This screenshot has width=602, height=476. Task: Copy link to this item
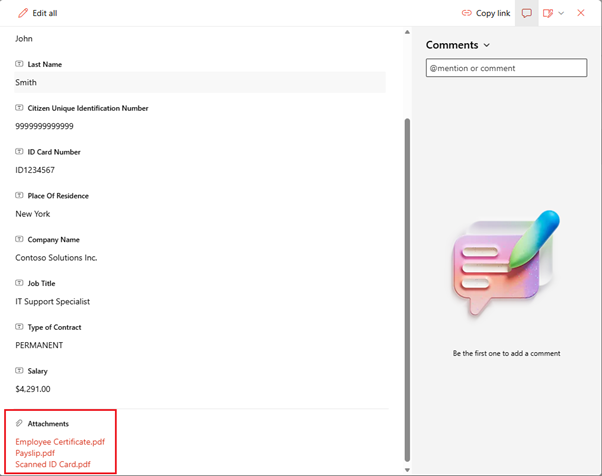(x=486, y=13)
